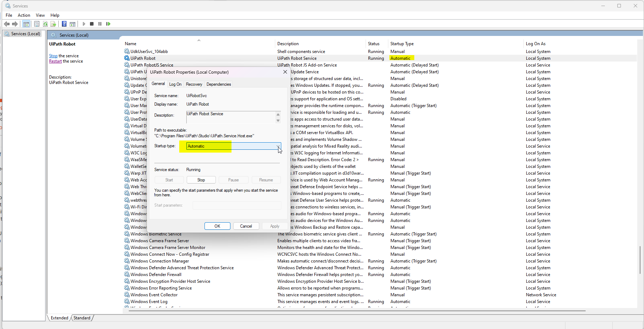Click the gear icon next to UiPath Robot
This screenshot has height=329, width=644.
127,58
